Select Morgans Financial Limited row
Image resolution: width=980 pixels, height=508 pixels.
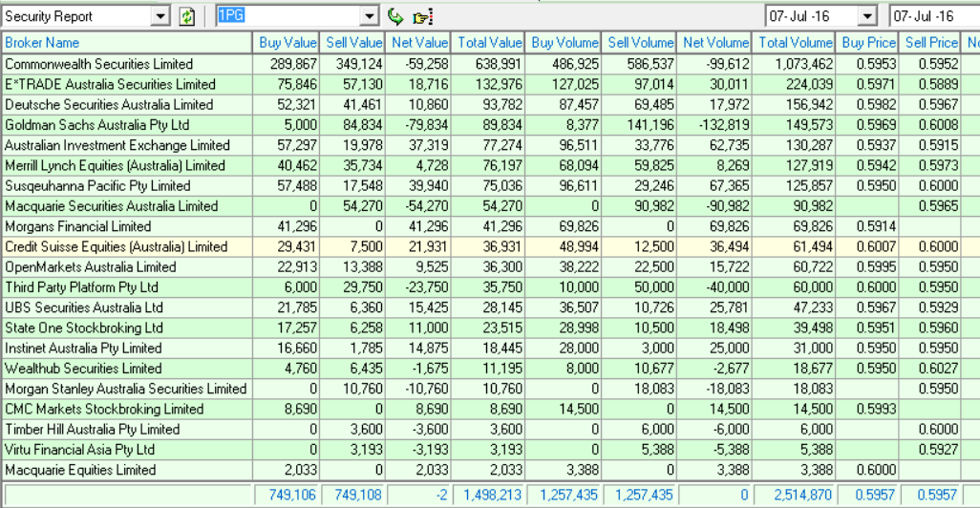pos(490,226)
